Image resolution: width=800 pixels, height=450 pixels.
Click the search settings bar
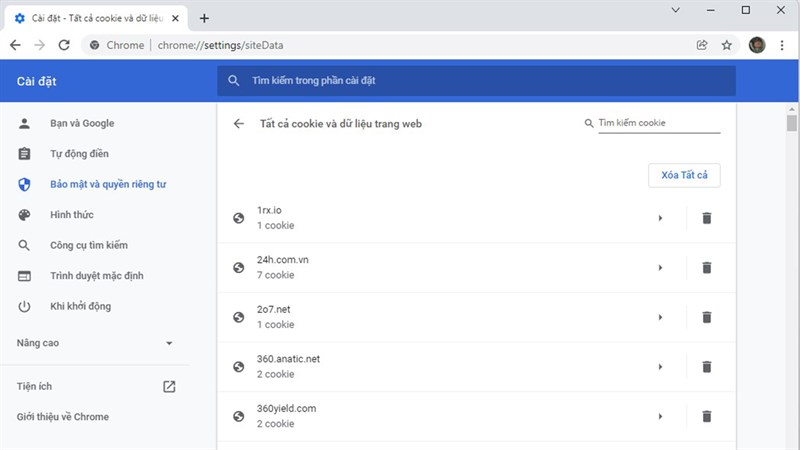point(477,81)
